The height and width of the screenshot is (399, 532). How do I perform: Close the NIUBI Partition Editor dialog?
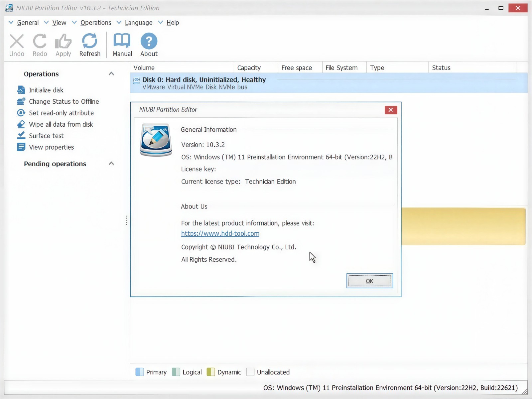(391, 110)
